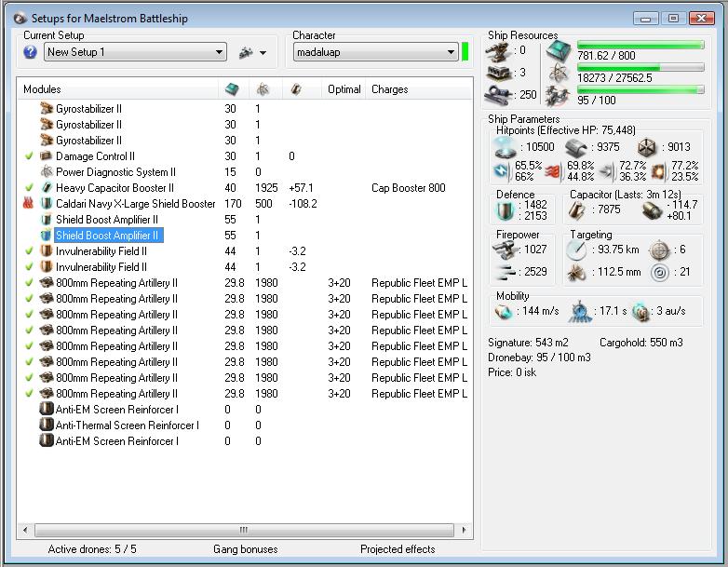Toggle overheat state on Caldari Navy Shield Booster
Screen dimensions: 728x567
30,204
